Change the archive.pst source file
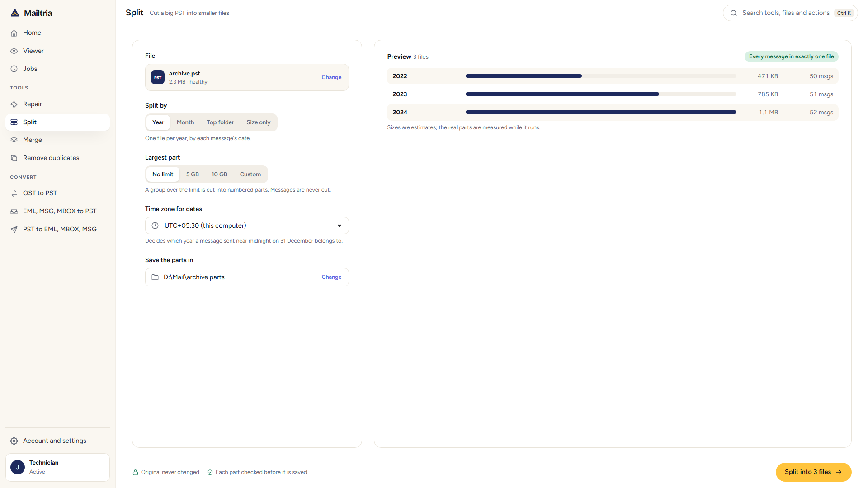This screenshot has width=868, height=488. tap(331, 77)
